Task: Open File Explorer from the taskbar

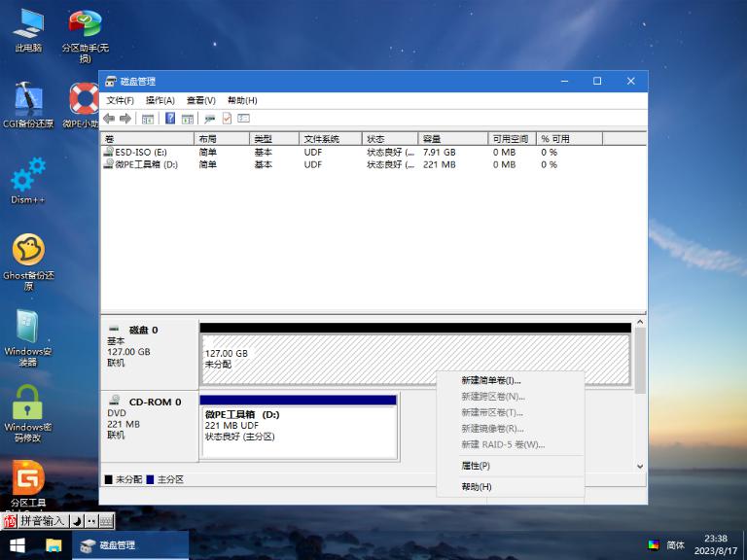Action: coord(53,545)
